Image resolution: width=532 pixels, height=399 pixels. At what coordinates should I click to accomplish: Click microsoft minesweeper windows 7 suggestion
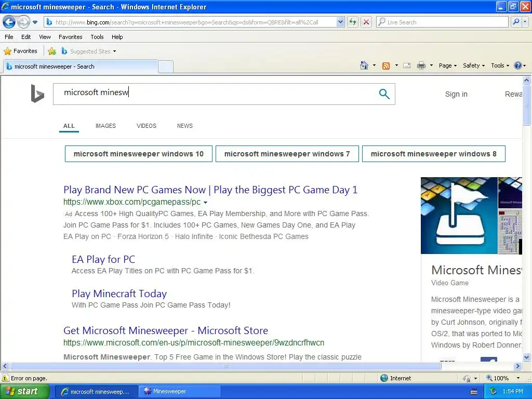point(287,154)
